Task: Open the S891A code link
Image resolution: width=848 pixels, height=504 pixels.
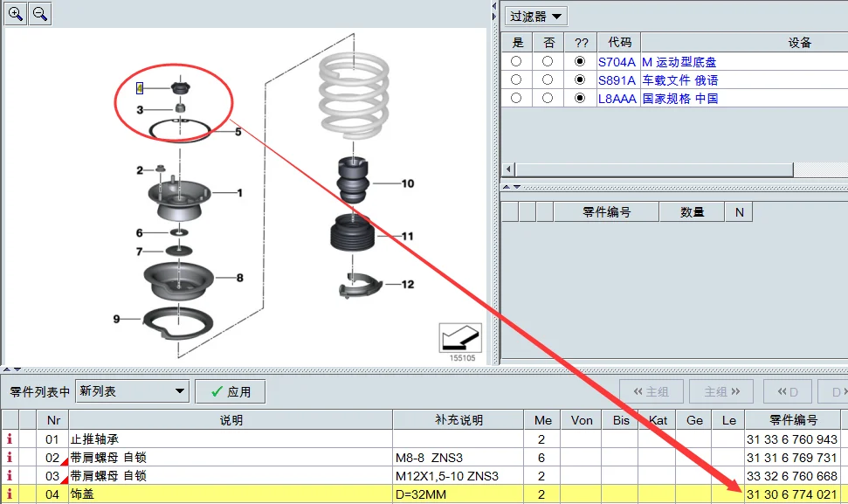Action: click(617, 80)
